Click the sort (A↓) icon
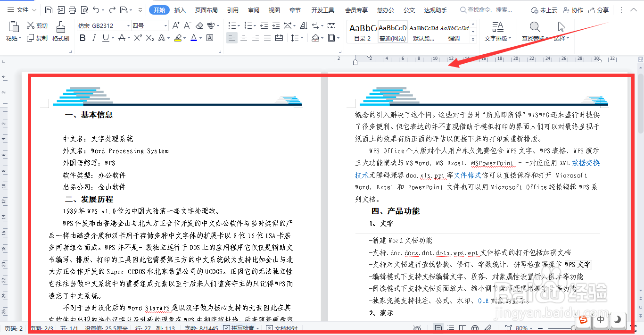 point(304,26)
